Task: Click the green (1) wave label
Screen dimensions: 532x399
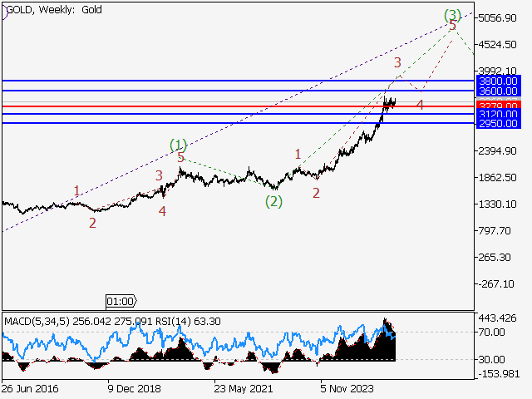Action: point(178,145)
